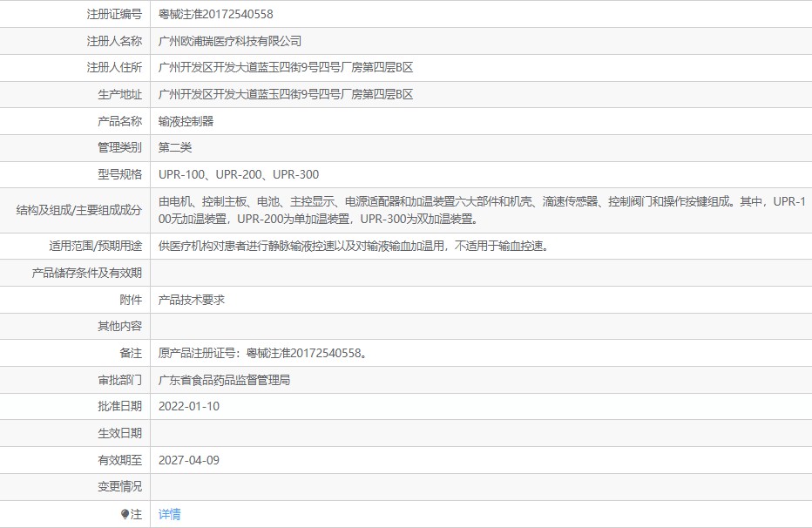Click the 产品名称 label
Screen dimensions: 812x528
point(119,121)
